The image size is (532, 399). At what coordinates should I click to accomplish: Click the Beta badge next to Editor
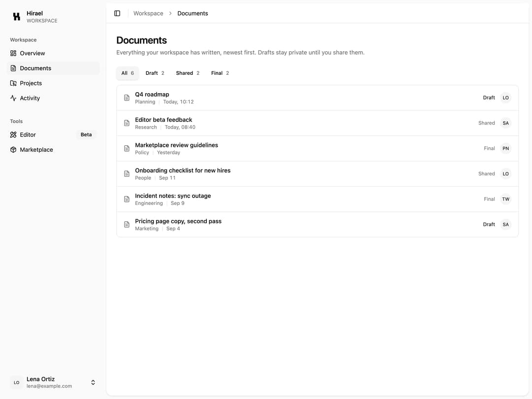point(86,134)
